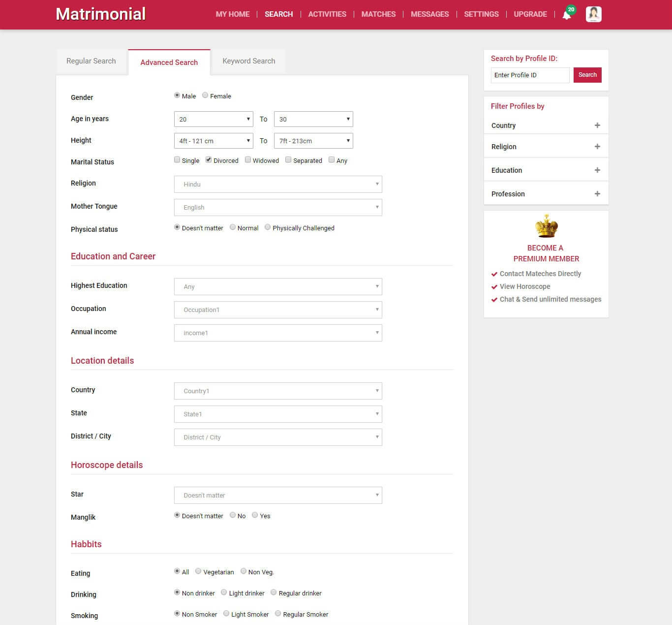This screenshot has width=672, height=625.
Task: Expand the Religion filter plus icon
Action: pos(597,147)
